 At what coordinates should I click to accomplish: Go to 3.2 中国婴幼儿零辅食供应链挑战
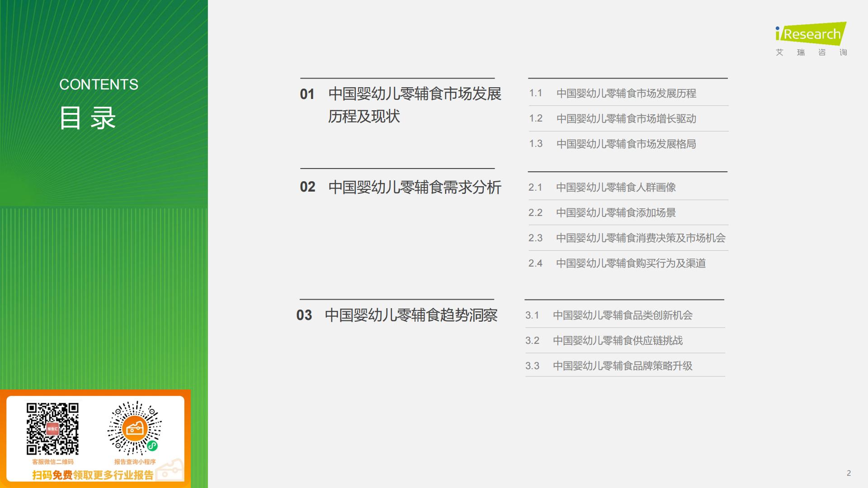(x=604, y=340)
